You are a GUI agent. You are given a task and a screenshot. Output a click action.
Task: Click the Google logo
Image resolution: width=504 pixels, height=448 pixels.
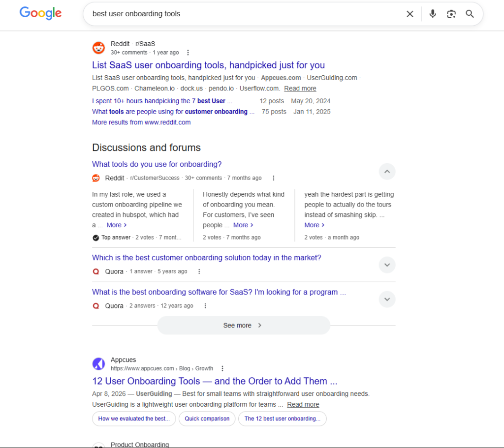[40, 13]
